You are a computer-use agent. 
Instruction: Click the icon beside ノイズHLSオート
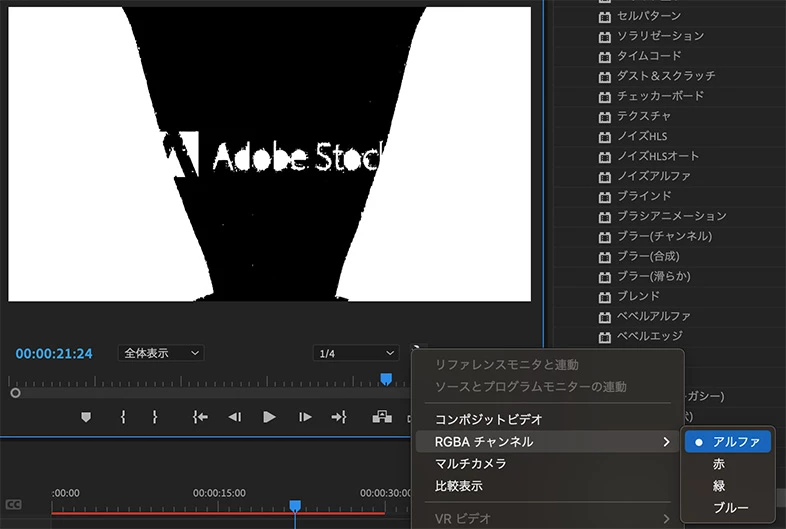(x=605, y=157)
